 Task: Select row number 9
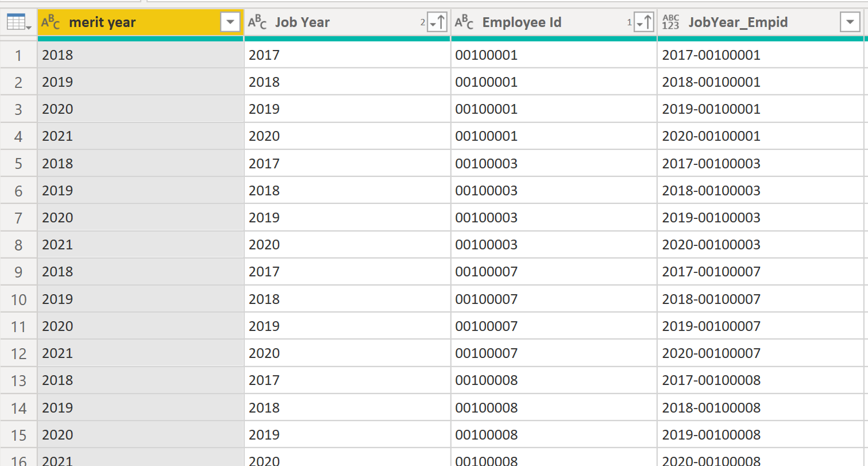click(x=18, y=272)
